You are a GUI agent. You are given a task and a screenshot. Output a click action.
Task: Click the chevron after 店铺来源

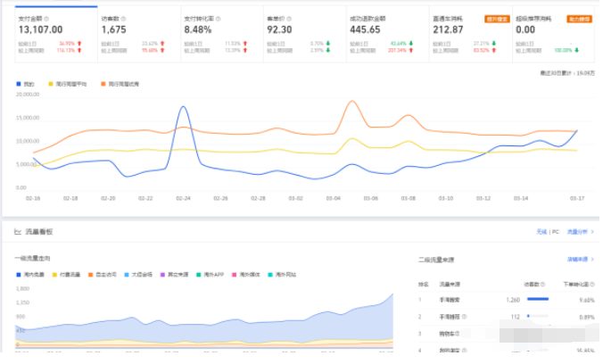point(592,259)
